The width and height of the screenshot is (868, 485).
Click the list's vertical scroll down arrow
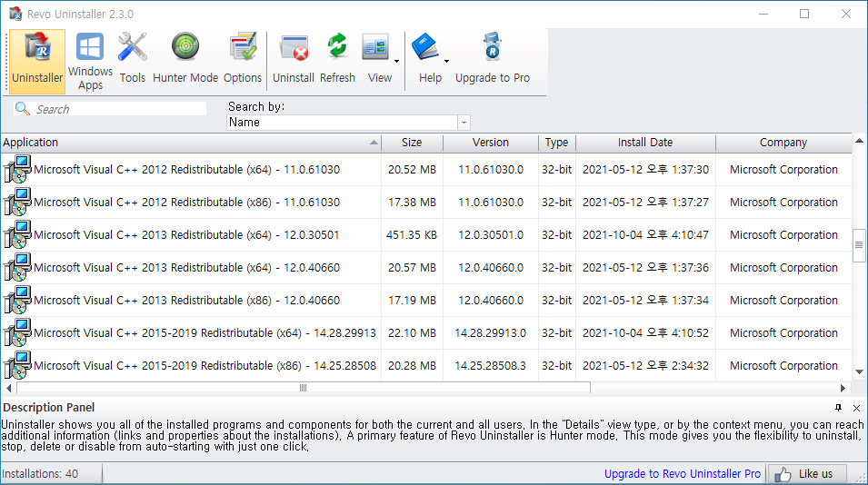[859, 372]
